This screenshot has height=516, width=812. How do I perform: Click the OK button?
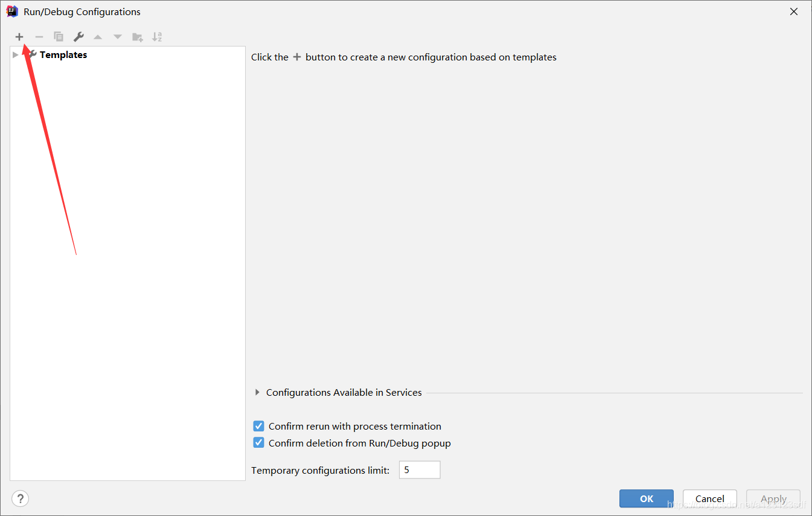pyautogui.click(x=647, y=498)
